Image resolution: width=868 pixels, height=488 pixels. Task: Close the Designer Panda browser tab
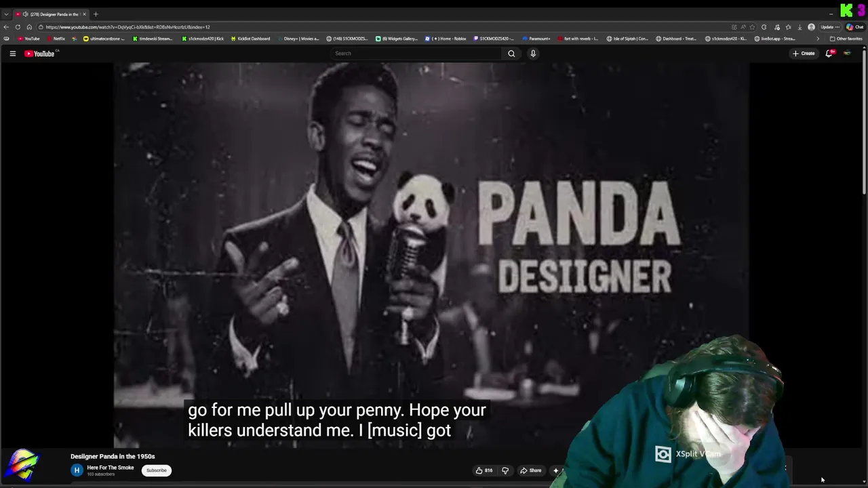84,14
